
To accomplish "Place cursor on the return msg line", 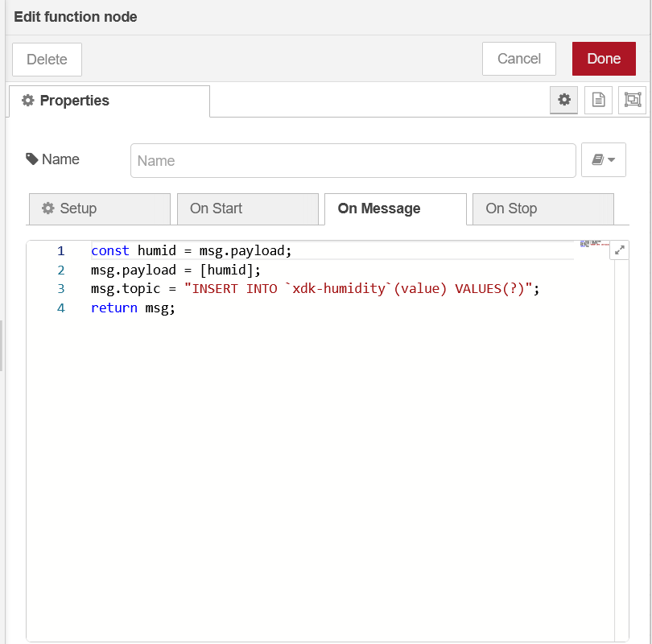I will (x=133, y=308).
